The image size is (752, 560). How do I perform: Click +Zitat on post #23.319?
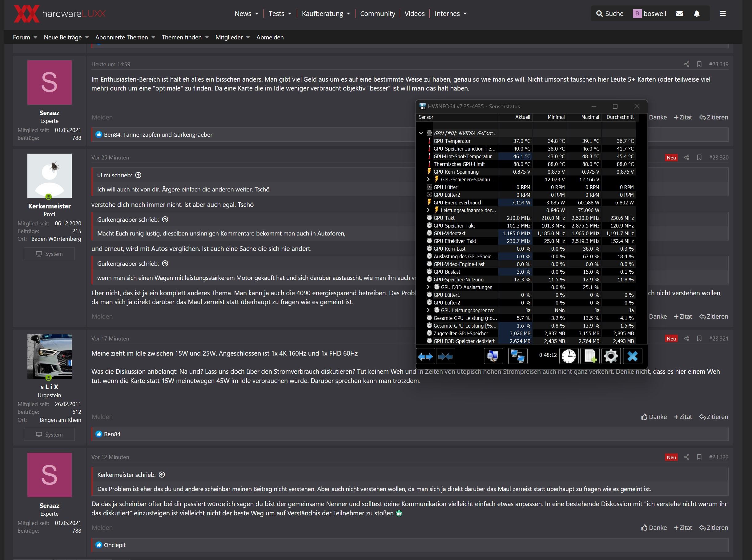[x=683, y=117]
